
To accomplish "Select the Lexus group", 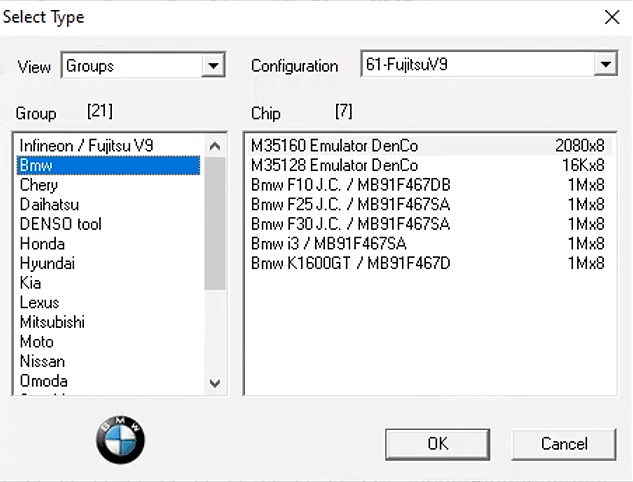I will (109, 303).
